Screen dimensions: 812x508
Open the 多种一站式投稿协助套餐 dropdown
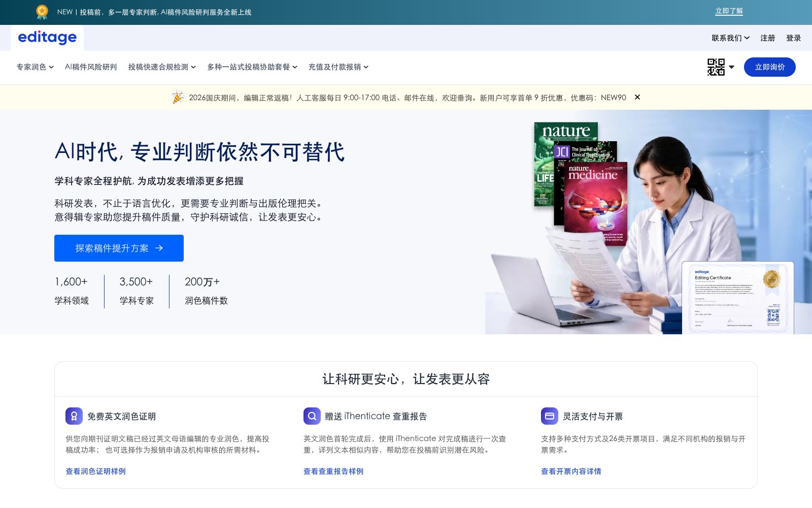click(x=252, y=67)
